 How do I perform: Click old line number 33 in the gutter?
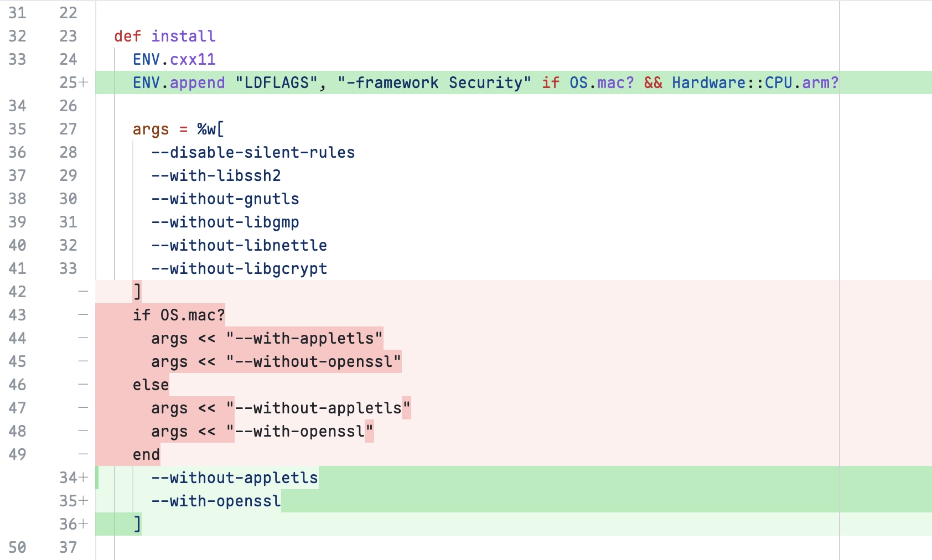[x=17, y=59]
